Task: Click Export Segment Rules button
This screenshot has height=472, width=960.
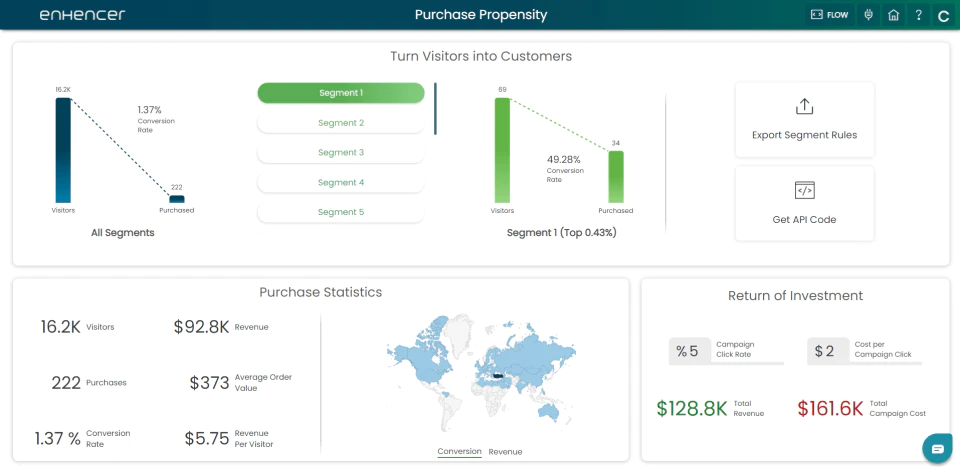Action: pos(804,120)
